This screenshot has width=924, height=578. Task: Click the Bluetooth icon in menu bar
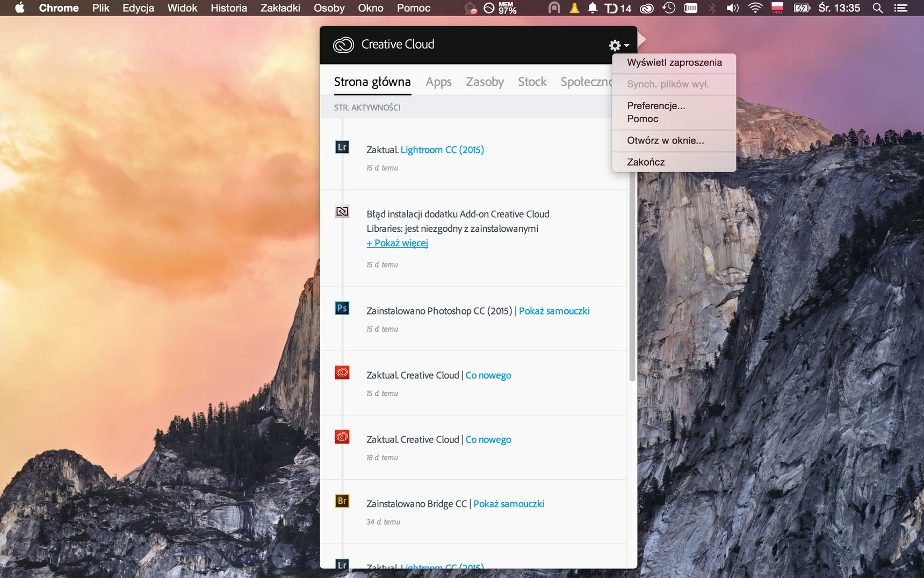tap(712, 8)
